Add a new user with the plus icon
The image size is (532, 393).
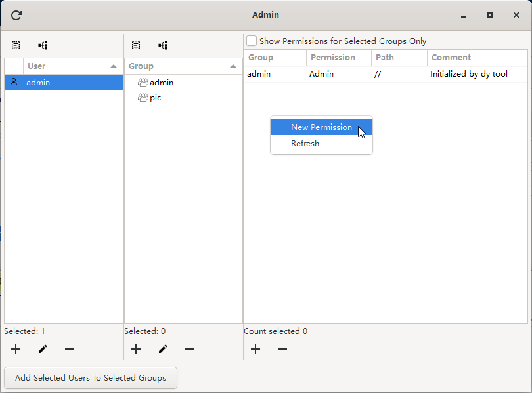15,349
